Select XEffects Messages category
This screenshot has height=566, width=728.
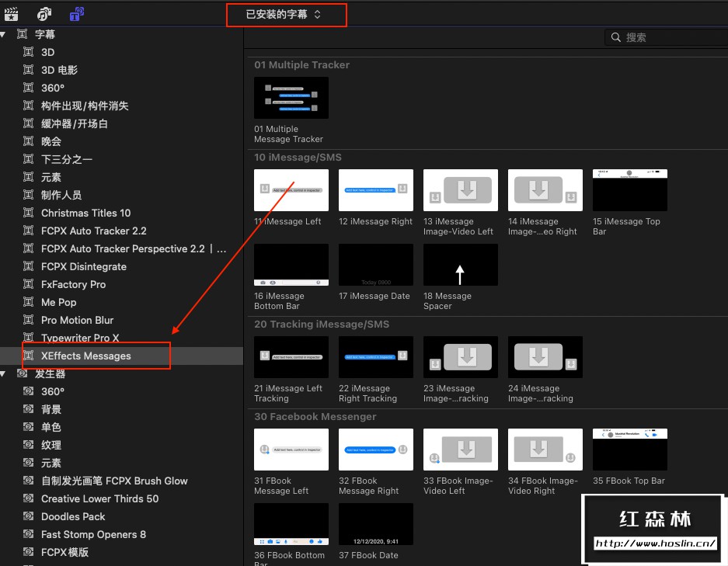coord(86,356)
